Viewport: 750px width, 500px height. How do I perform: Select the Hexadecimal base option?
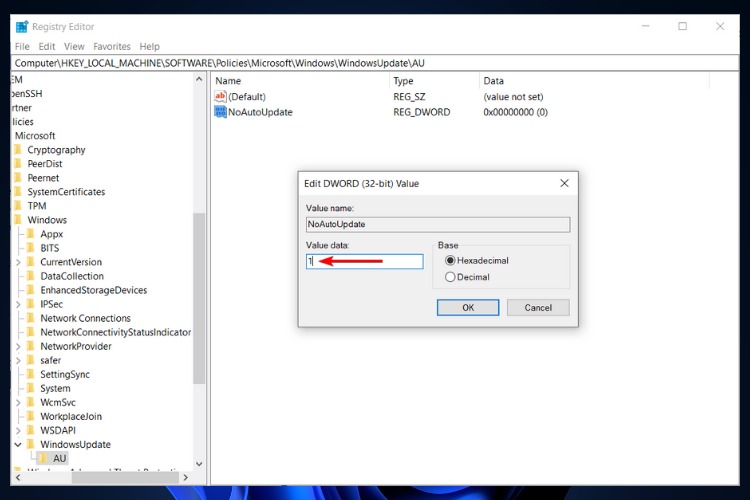[450, 261]
